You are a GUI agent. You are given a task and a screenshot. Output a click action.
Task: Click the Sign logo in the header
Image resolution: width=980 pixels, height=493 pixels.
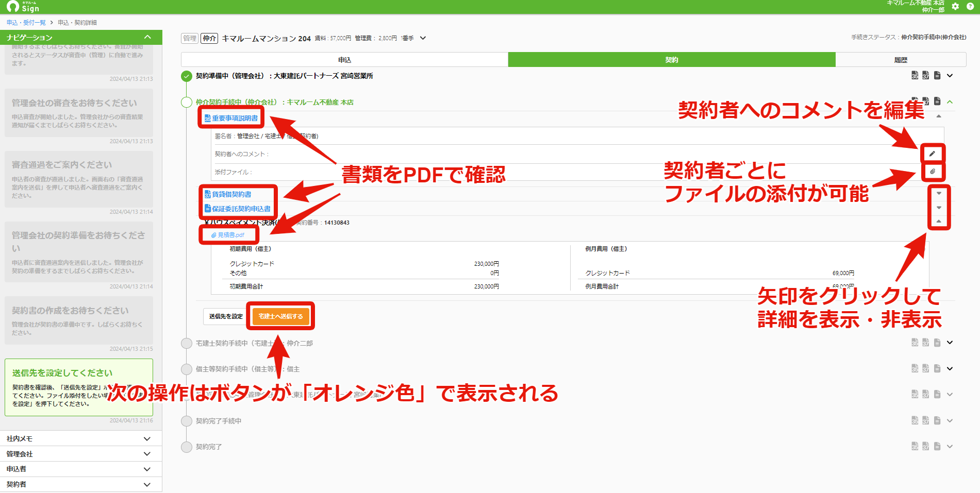coord(23,6)
